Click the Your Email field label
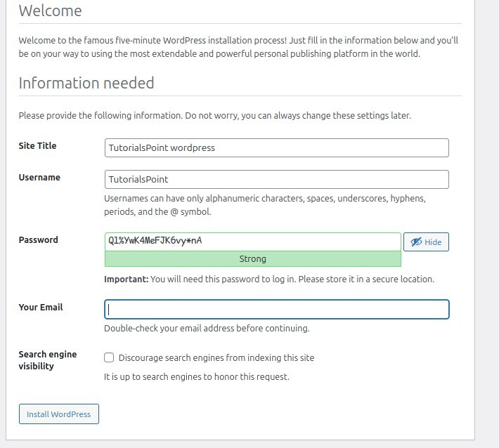The width and height of the screenshot is (499, 448). 41,308
